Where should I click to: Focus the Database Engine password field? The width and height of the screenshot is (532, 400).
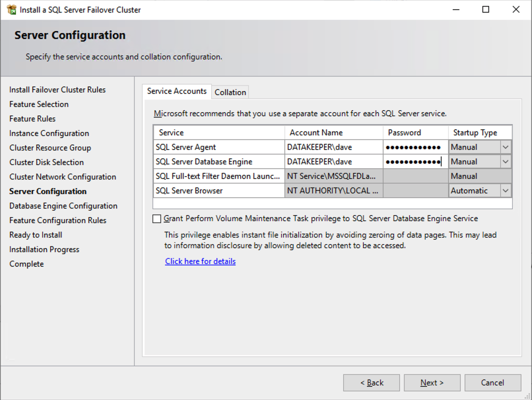pyautogui.click(x=415, y=162)
